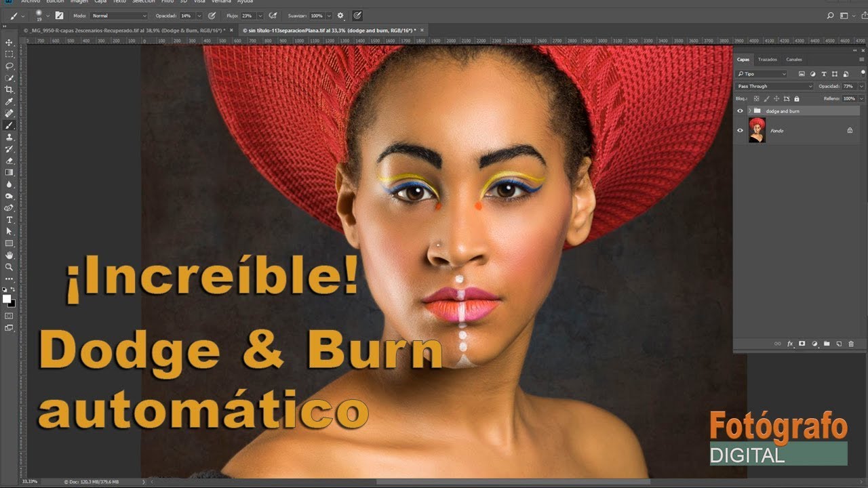Open the Ayuda menu

(x=245, y=2)
